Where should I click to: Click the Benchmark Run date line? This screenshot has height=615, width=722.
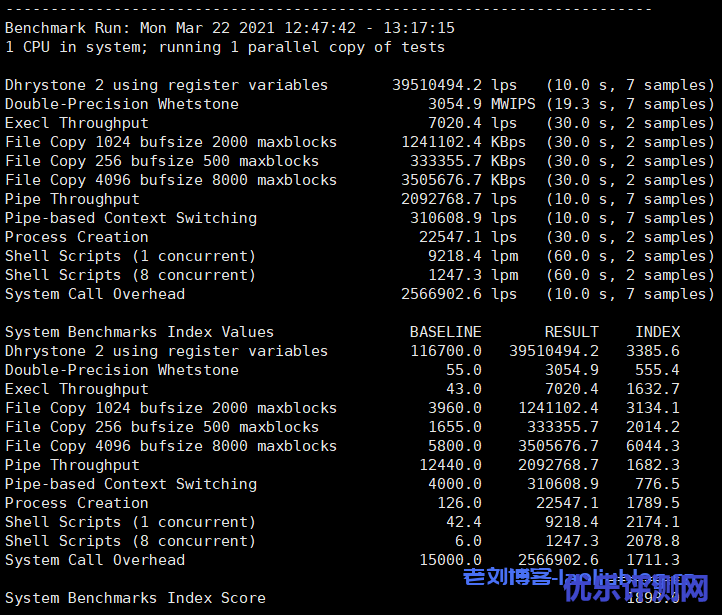point(230,28)
